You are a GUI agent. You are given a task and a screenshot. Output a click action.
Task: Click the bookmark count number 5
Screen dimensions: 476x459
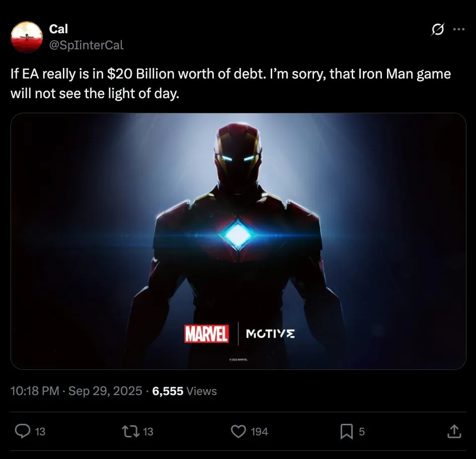(362, 432)
